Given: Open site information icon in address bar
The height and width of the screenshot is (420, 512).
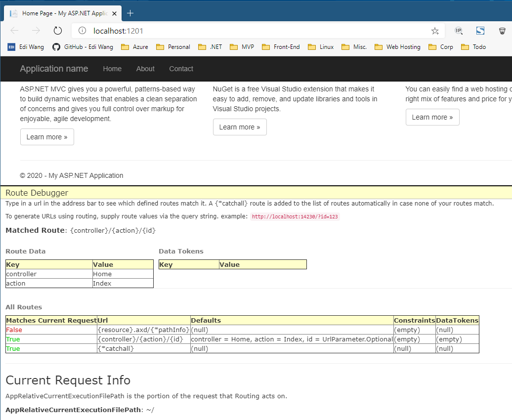Looking at the screenshot, I should click(82, 31).
